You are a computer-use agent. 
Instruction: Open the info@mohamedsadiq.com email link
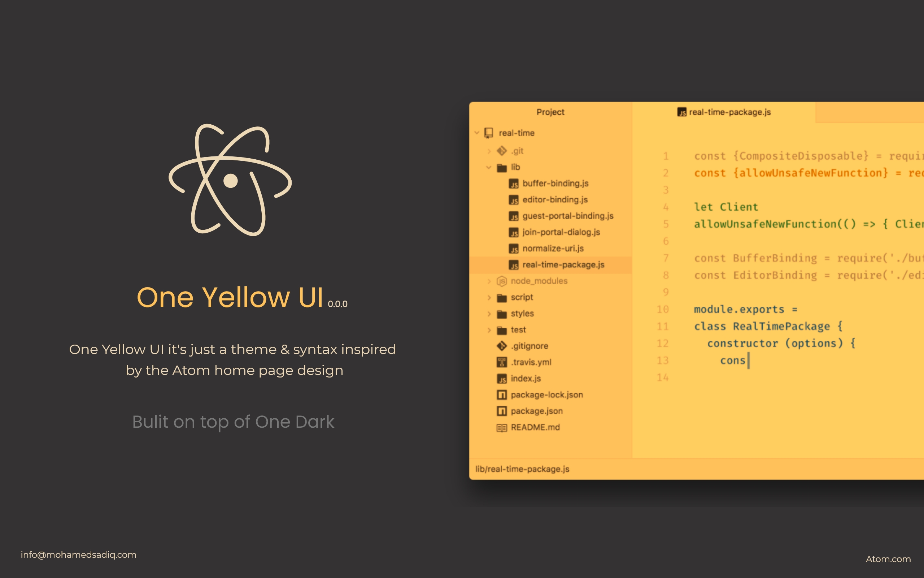tap(79, 555)
